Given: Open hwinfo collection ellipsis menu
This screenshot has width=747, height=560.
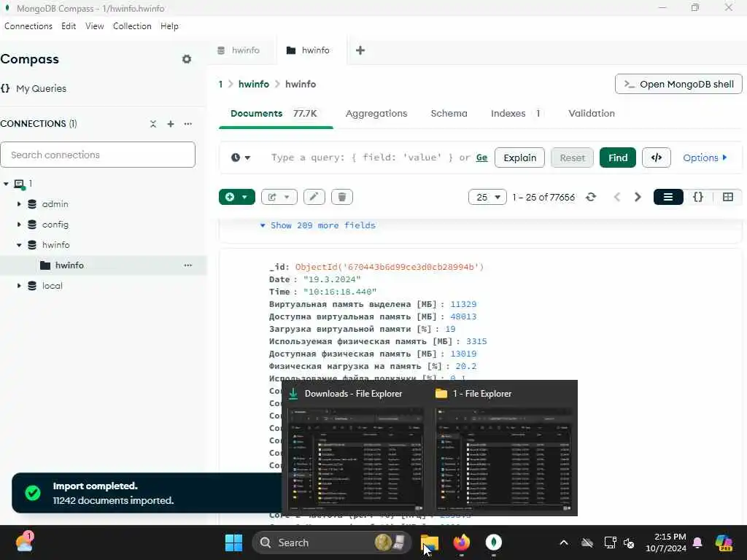Looking at the screenshot, I should click(x=188, y=265).
